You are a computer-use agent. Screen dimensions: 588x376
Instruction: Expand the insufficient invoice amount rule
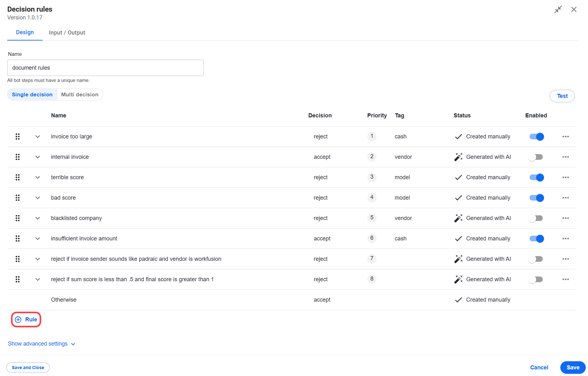pos(38,239)
